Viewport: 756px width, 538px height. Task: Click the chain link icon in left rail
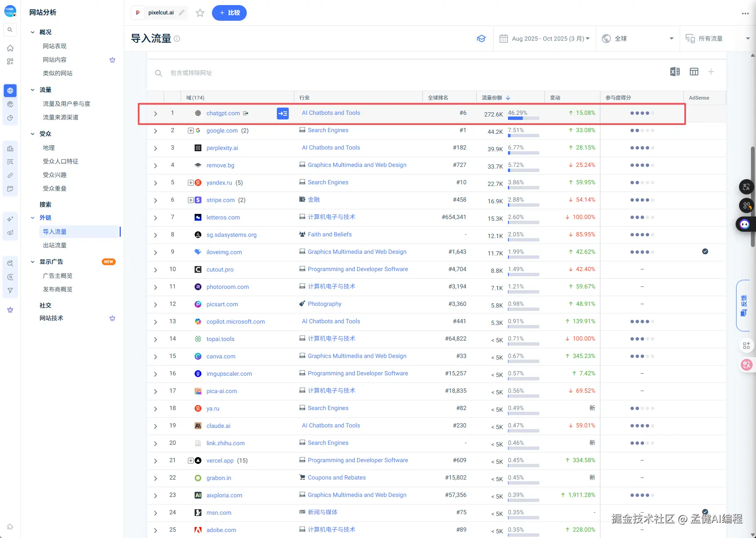click(x=10, y=175)
